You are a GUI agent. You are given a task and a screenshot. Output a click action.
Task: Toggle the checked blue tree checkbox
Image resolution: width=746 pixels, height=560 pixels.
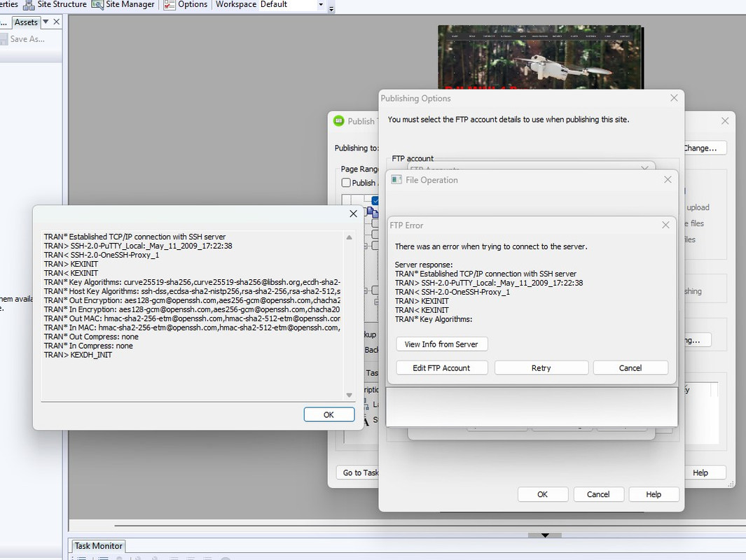375,200
